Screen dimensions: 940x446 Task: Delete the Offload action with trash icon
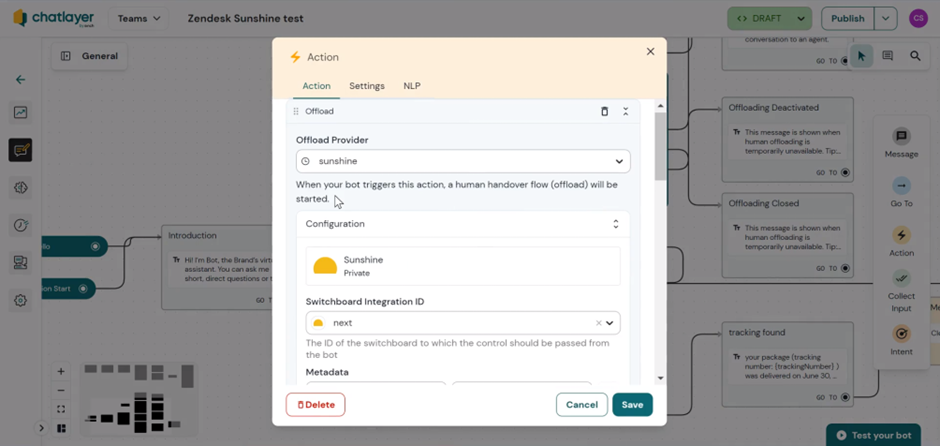604,112
